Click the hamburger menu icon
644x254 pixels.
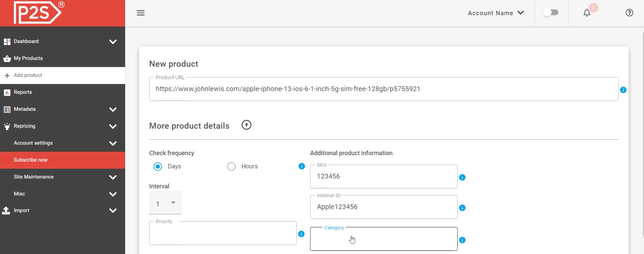pyautogui.click(x=140, y=13)
